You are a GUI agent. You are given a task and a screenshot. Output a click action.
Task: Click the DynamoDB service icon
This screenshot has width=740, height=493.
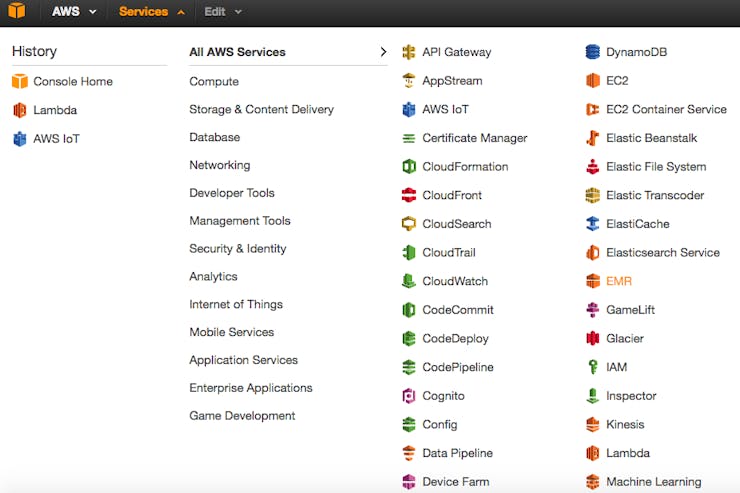pos(592,52)
